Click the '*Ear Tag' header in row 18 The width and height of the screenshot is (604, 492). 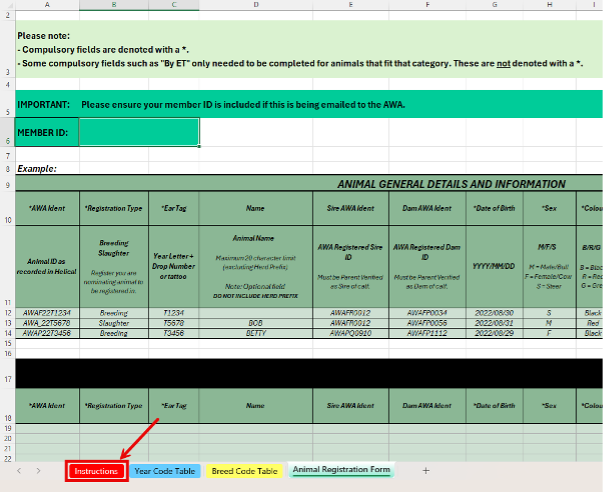coord(174,405)
